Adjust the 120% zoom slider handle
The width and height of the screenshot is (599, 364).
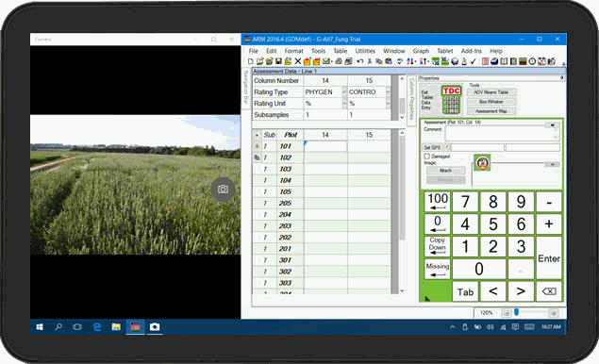point(517,312)
